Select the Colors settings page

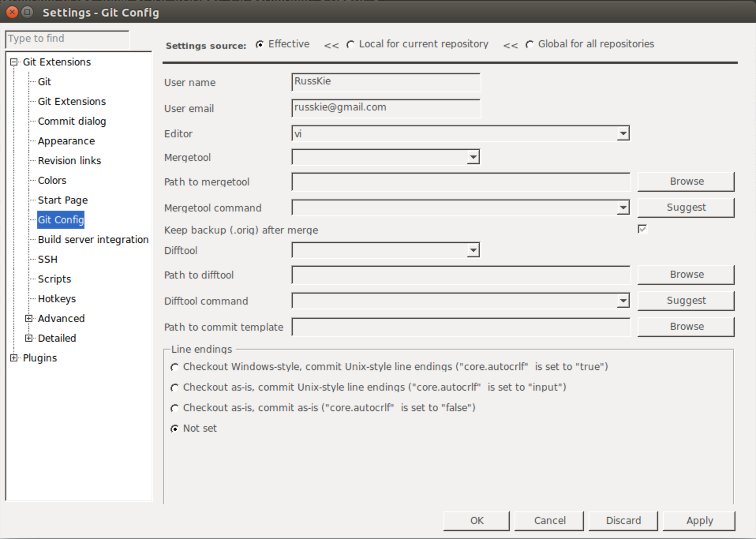pos(52,180)
